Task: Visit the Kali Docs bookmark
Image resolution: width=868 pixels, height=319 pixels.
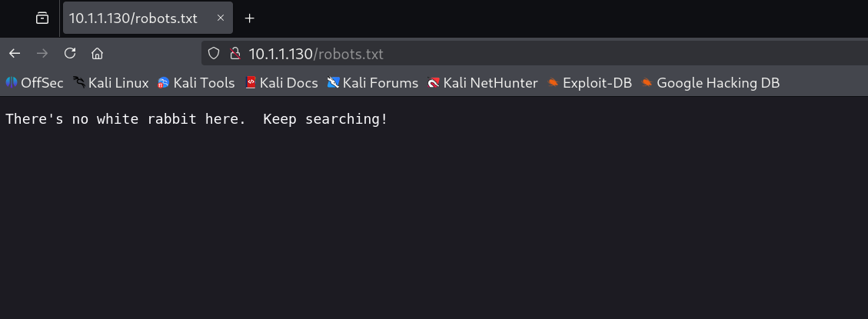Action: (x=281, y=83)
